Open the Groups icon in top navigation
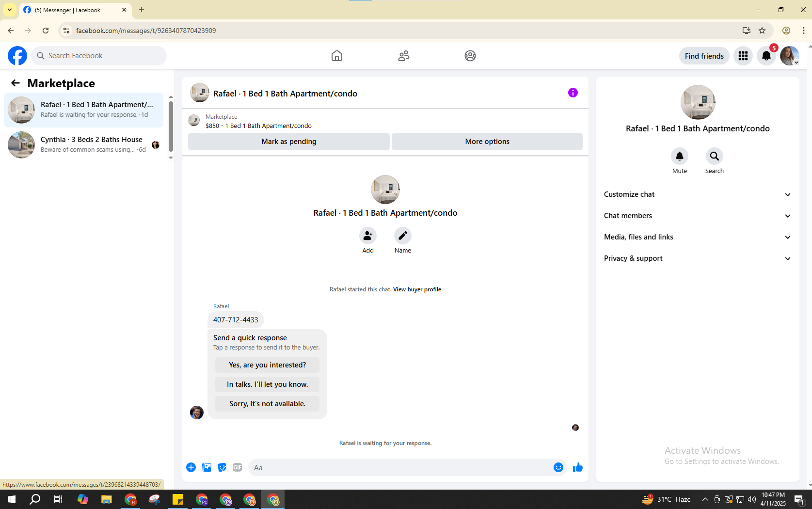812x509 pixels. point(470,56)
